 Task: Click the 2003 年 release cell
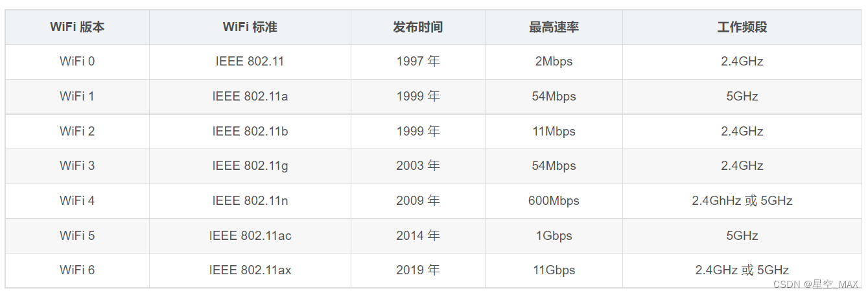coord(418,166)
